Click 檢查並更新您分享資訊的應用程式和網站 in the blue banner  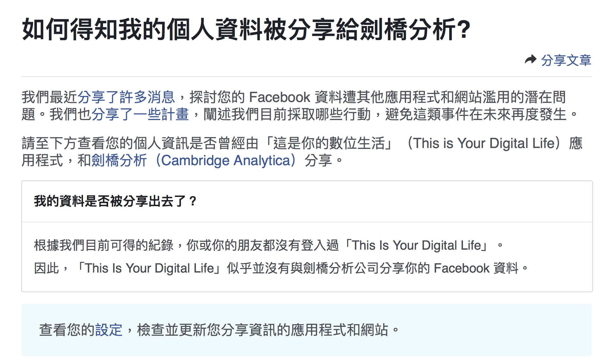click(263, 330)
